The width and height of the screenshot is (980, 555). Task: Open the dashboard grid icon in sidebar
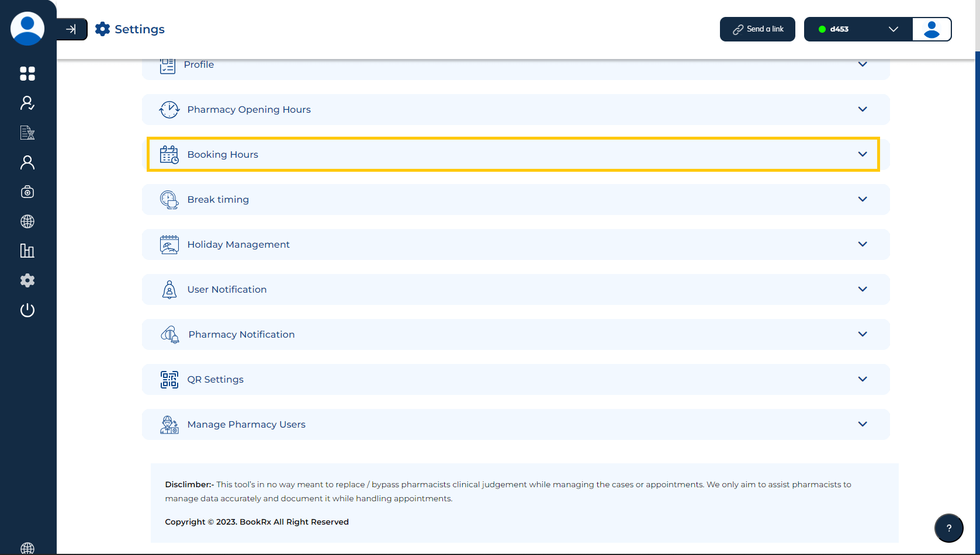tap(27, 74)
